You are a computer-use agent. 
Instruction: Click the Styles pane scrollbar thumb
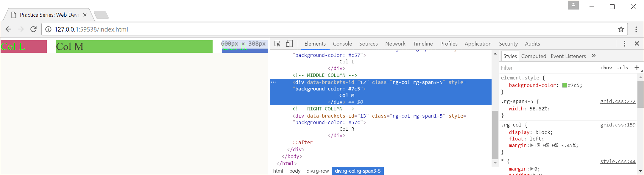[640, 94]
